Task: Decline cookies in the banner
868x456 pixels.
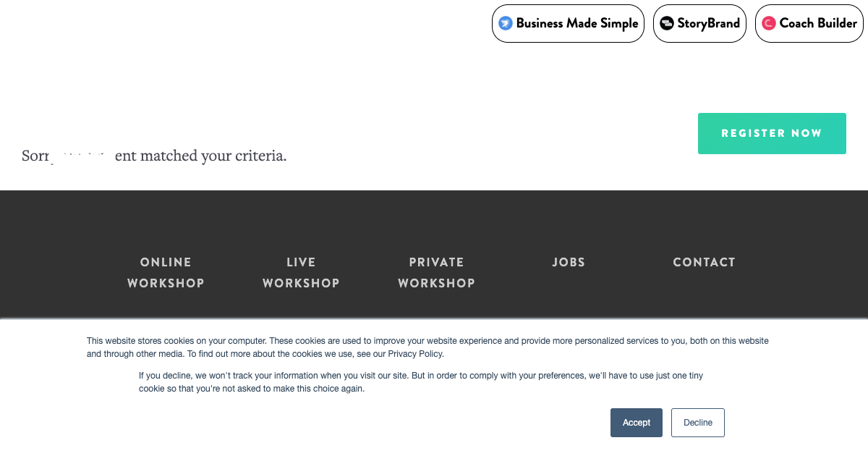Action: point(698,423)
